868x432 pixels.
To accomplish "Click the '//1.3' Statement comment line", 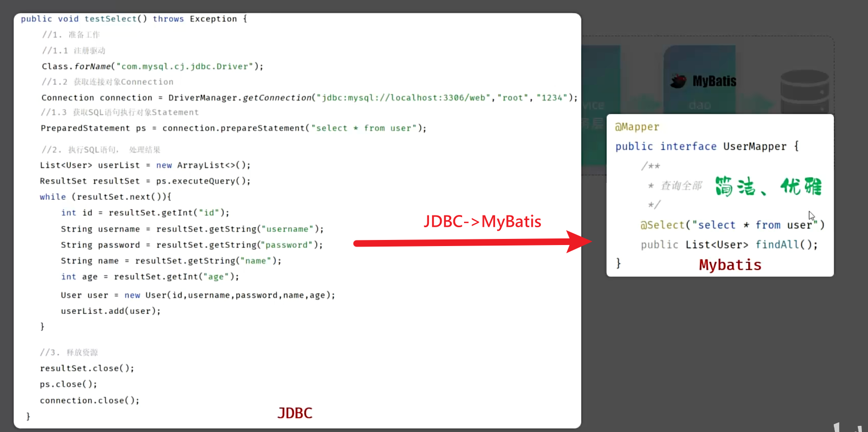I will coord(120,113).
